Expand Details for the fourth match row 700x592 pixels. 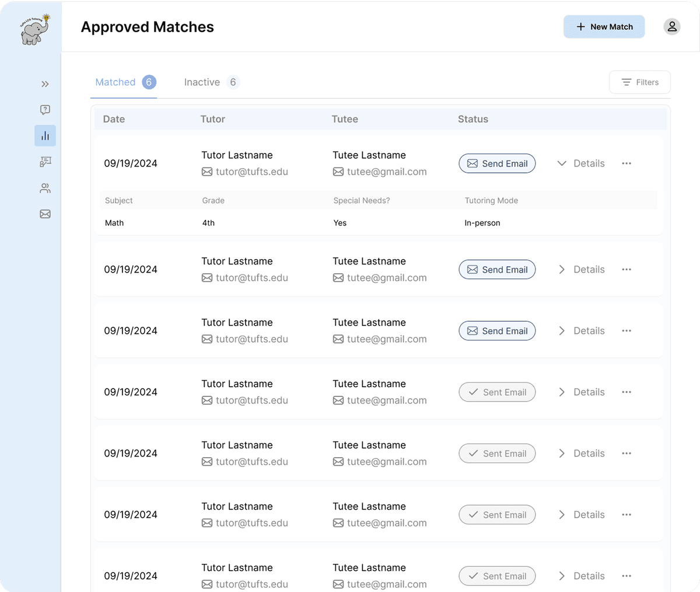tap(580, 392)
